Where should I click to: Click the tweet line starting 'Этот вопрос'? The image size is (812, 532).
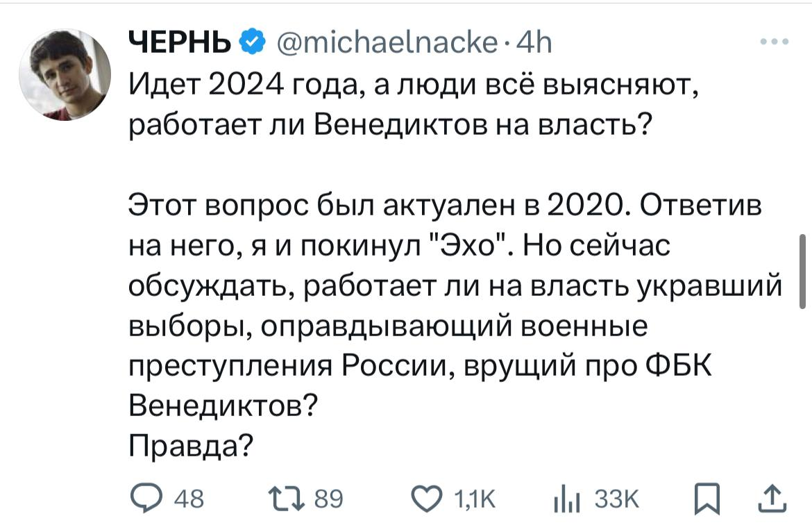tap(445, 206)
